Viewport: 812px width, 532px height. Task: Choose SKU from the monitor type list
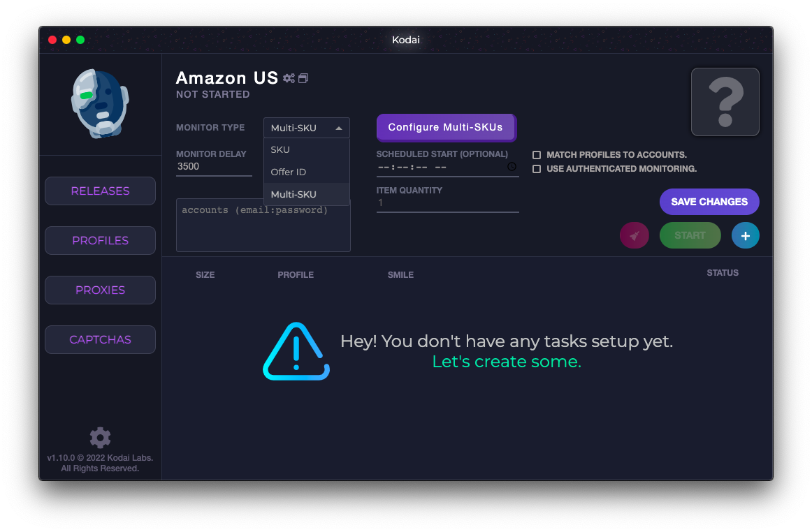pos(307,149)
